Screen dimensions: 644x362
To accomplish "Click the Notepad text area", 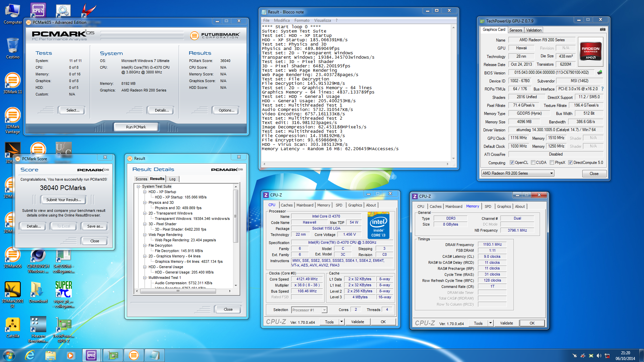I will click(x=356, y=93).
